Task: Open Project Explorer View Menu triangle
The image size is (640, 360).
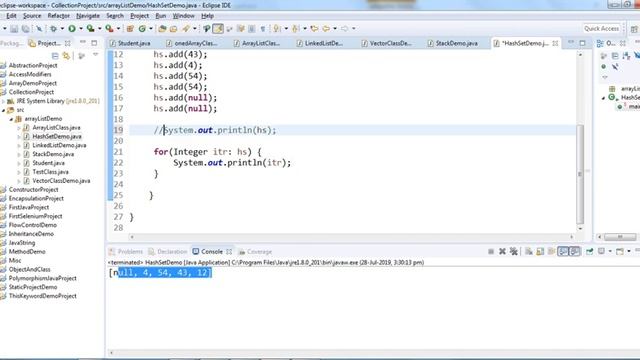Action: [96, 55]
